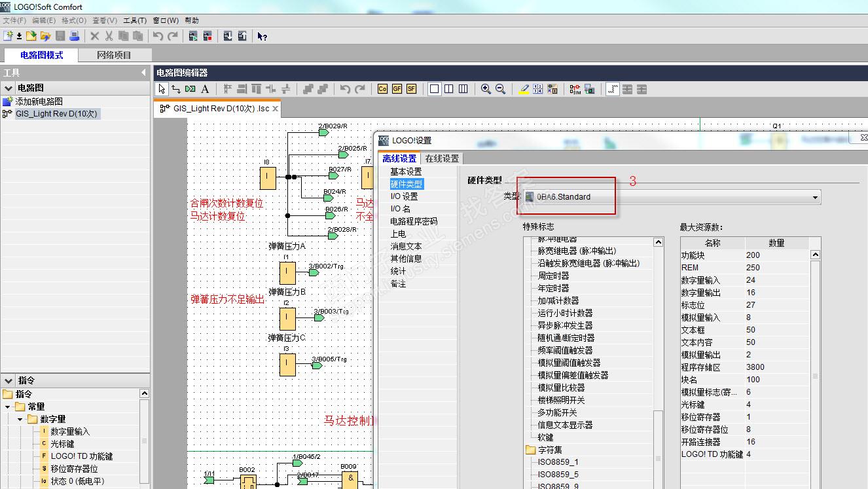Select 模拟量比较器 in the list
Viewport: 868px width, 489px height.
(561, 388)
